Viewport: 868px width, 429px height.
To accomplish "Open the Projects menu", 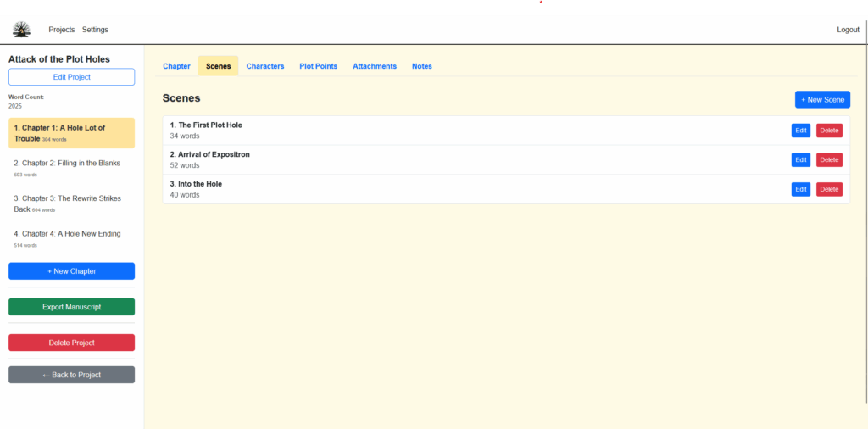I will [x=62, y=30].
